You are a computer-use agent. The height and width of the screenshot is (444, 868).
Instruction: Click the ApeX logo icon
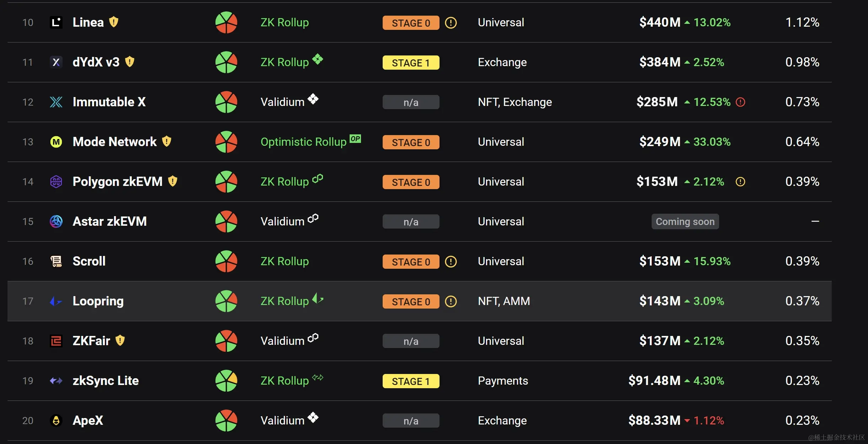click(x=56, y=421)
